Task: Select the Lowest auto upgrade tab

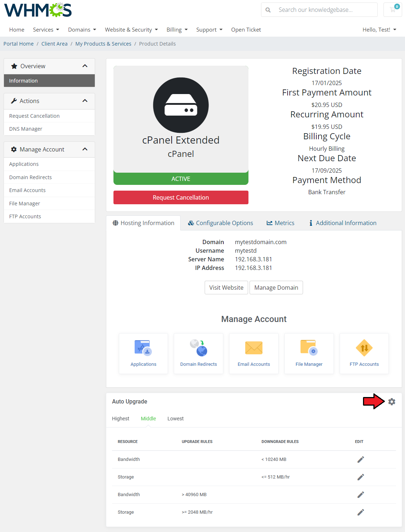Action: 176,419
